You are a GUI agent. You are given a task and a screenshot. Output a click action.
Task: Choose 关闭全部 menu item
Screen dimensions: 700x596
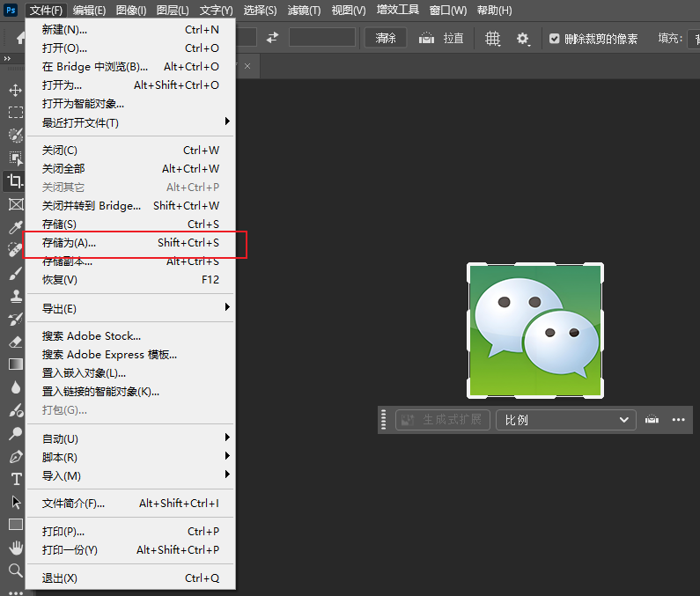pyautogui.click(x=130, y=169)
